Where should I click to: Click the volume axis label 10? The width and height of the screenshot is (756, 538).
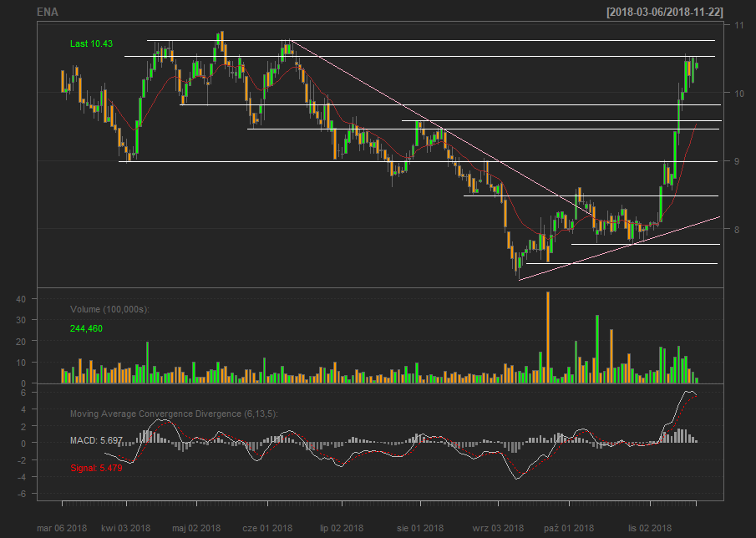coord(20,362)
